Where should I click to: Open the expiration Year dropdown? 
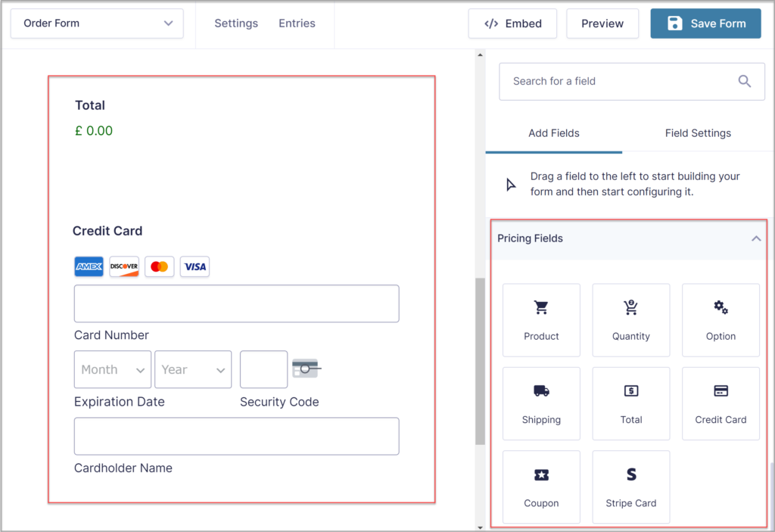[x=193, y=369]
